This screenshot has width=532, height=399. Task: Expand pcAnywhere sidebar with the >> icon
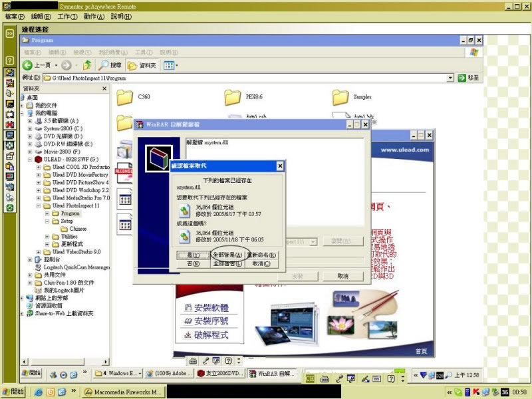[x=10, y=33]
